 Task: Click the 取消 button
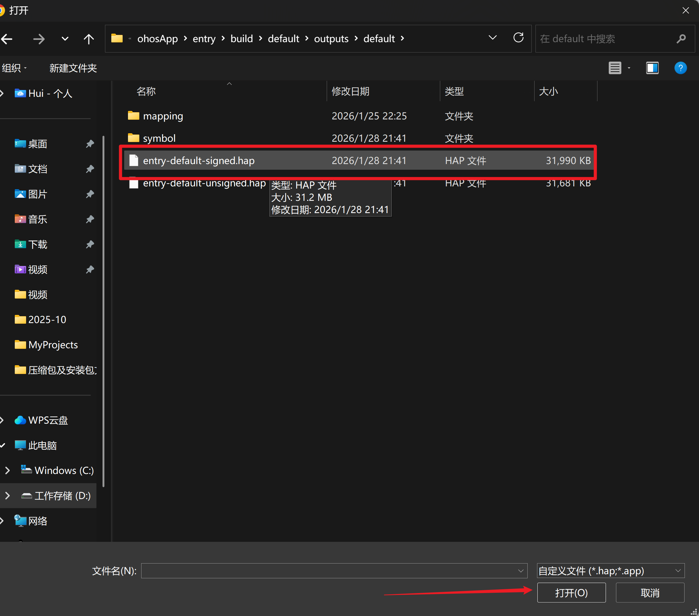pyautogui.click(x=649, y=592)
